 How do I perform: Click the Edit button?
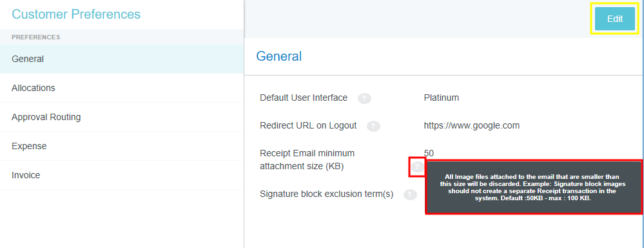[615, 19]
